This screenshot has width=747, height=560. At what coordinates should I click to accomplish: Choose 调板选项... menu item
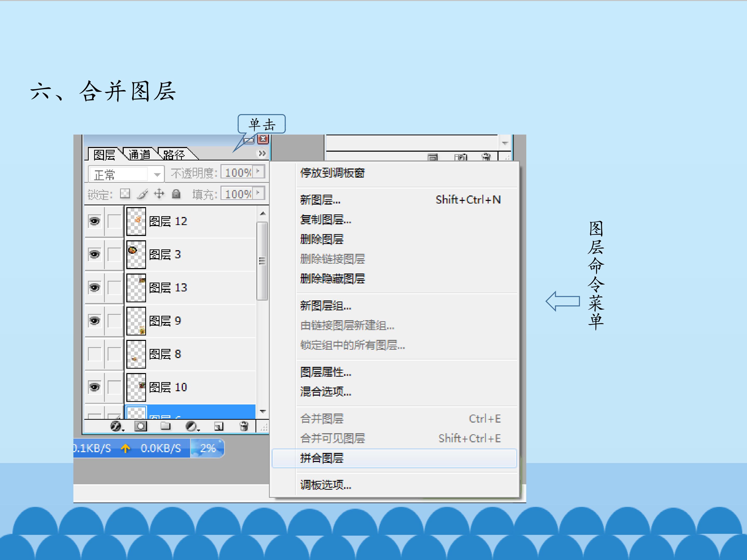[x=394, y=485]
